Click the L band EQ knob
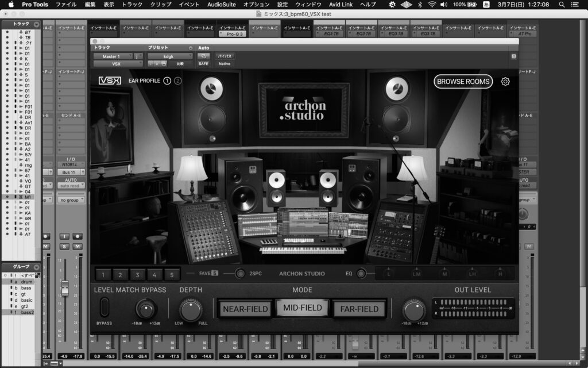 (x=389, y=273)
